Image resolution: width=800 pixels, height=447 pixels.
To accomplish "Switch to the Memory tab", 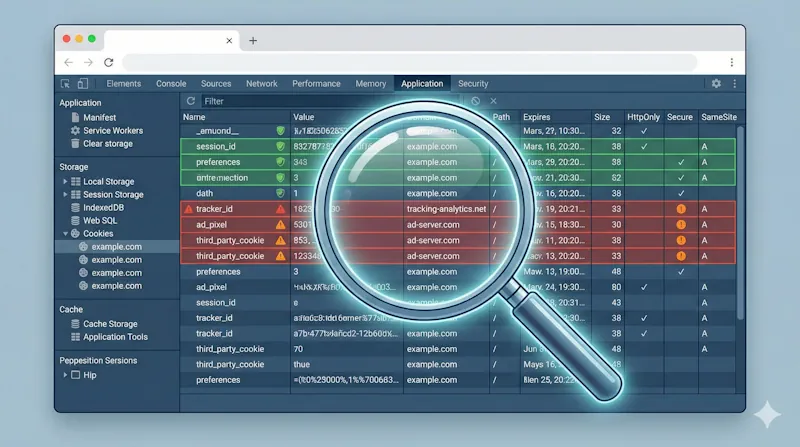I will pyautogui.click(x=371, y=84).
